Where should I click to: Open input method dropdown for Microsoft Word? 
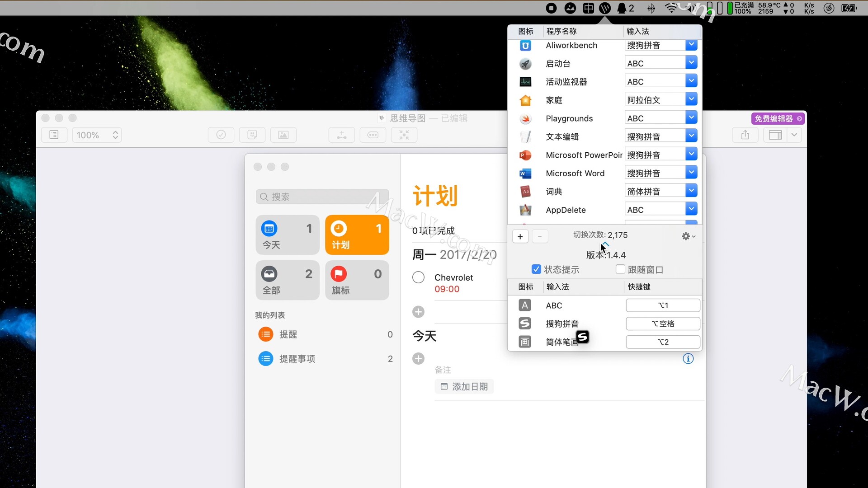click(x=691, y=173)
